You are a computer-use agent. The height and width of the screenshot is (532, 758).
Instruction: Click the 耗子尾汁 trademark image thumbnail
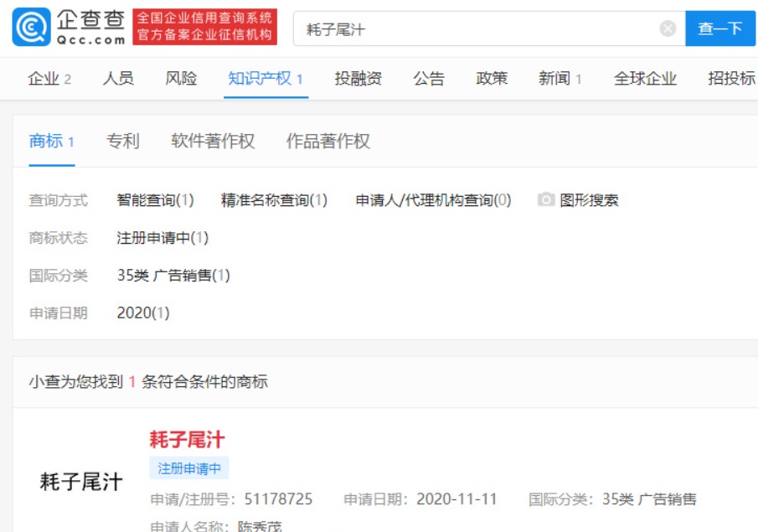coord(81,482)
